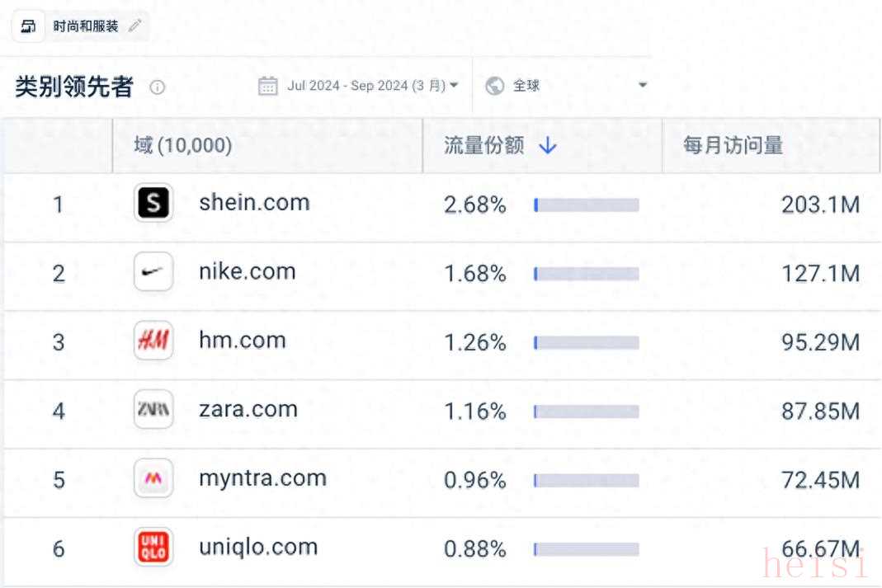Click the fashion category icon
The height and width of the screenshot is (588, 882).
(x=28, y=26)
